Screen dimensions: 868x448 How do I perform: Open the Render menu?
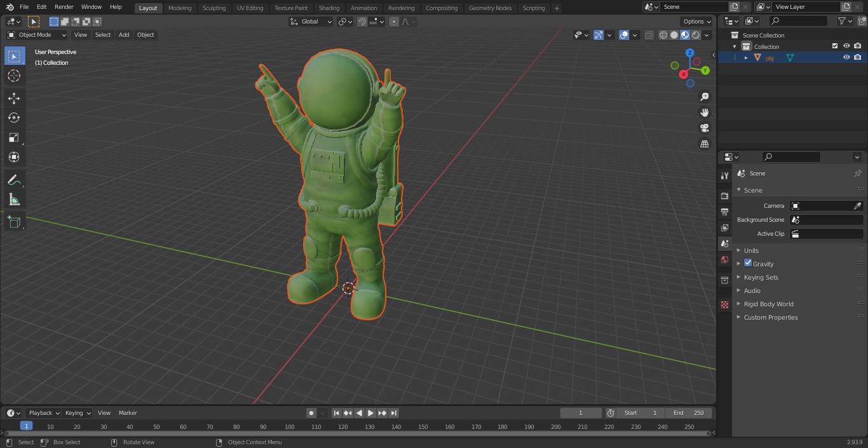pyautogui.click(x=64, y=7)
